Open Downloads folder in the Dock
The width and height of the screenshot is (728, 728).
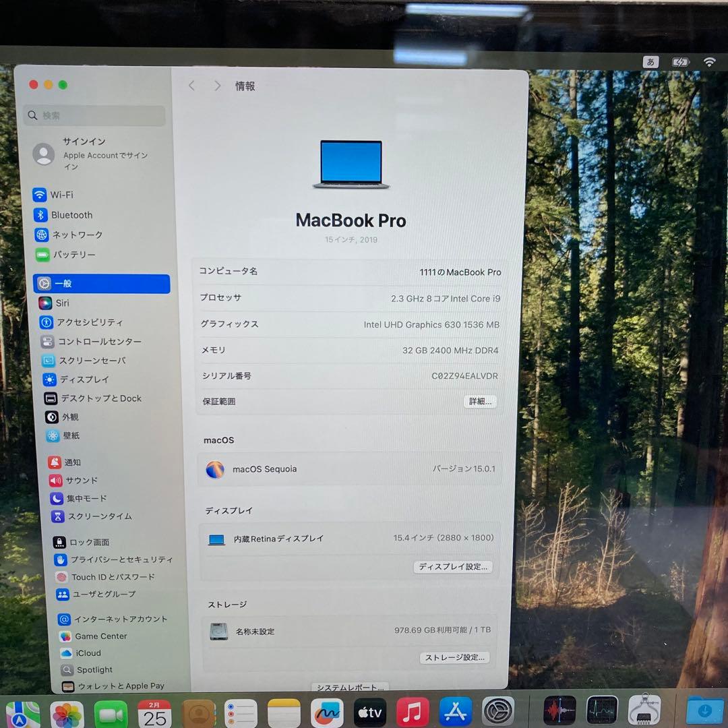(705, 711)
